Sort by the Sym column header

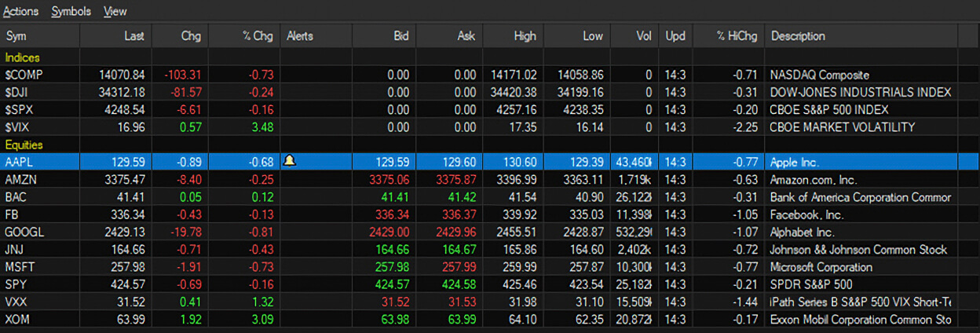16,36
